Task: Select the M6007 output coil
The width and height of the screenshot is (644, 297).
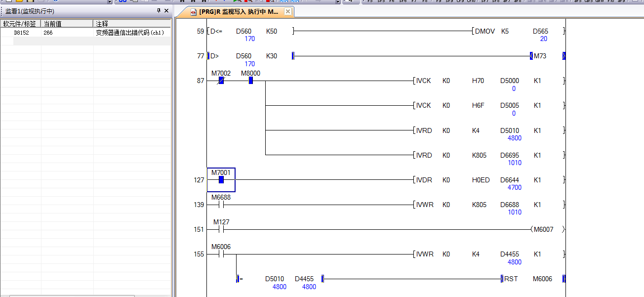Action: [543, 229]
